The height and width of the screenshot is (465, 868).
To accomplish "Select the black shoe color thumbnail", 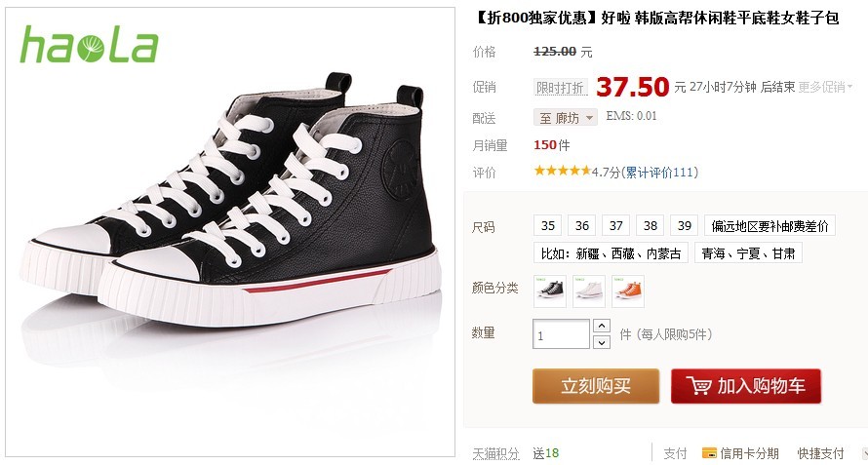I will point(550,291).
